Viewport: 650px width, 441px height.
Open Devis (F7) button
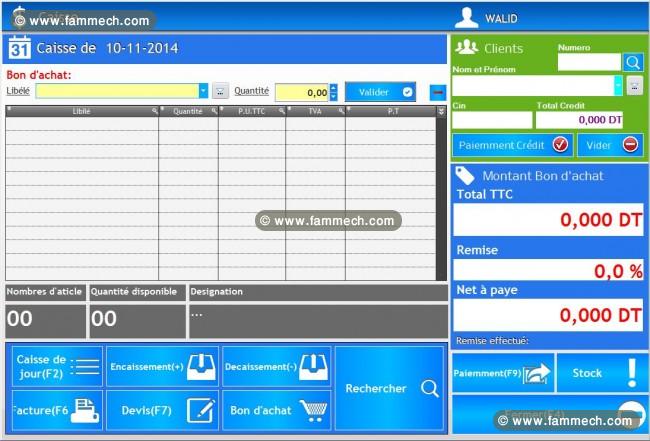coord(162,410)
